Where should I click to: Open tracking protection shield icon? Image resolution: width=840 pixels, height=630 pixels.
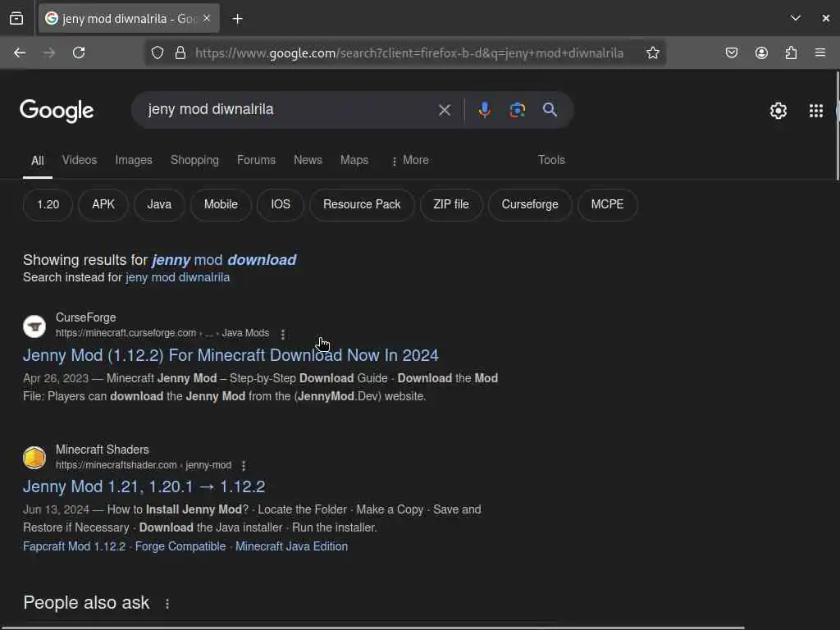pyautogui.click(x=157, y=52)
